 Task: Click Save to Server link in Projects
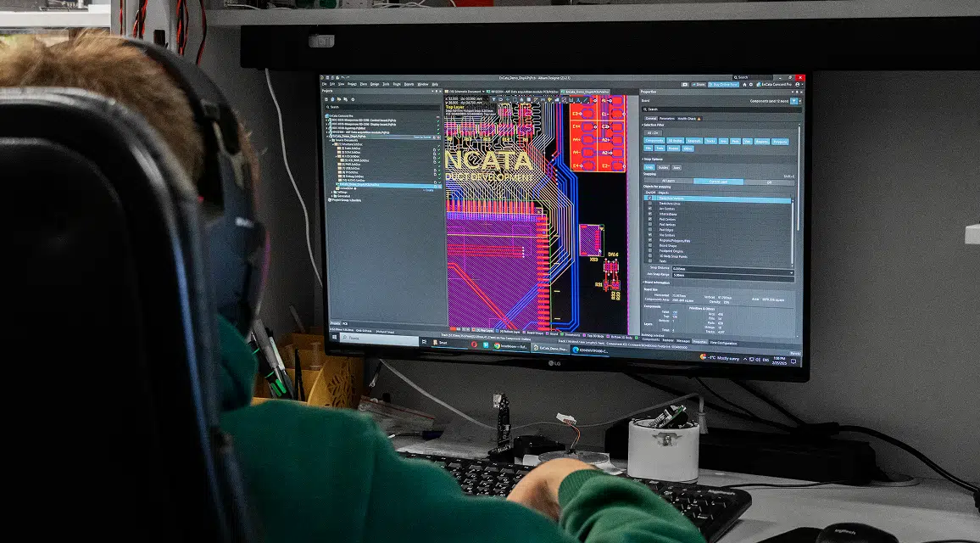click(422, 137)
